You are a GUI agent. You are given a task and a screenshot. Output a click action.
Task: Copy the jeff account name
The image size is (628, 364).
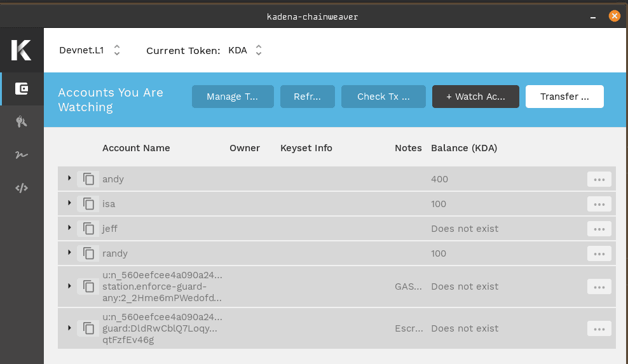click(x=88, y=229)
